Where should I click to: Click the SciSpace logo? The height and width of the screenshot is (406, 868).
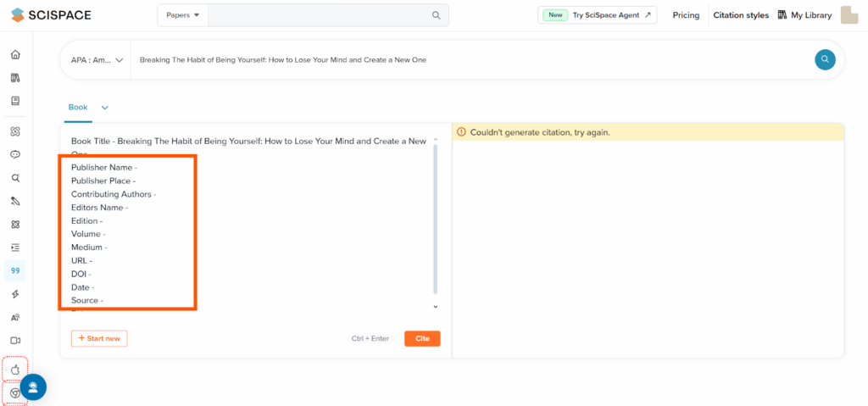coord(51,15)
